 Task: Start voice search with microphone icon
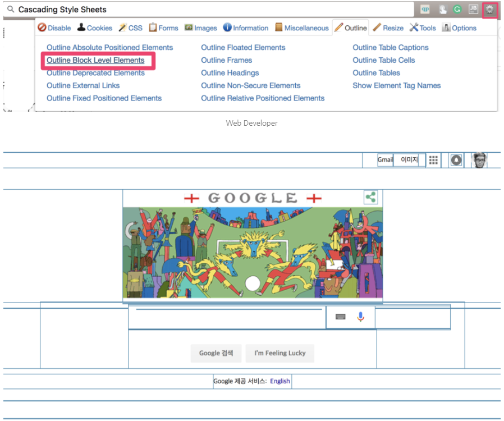[x=361, y=317]
